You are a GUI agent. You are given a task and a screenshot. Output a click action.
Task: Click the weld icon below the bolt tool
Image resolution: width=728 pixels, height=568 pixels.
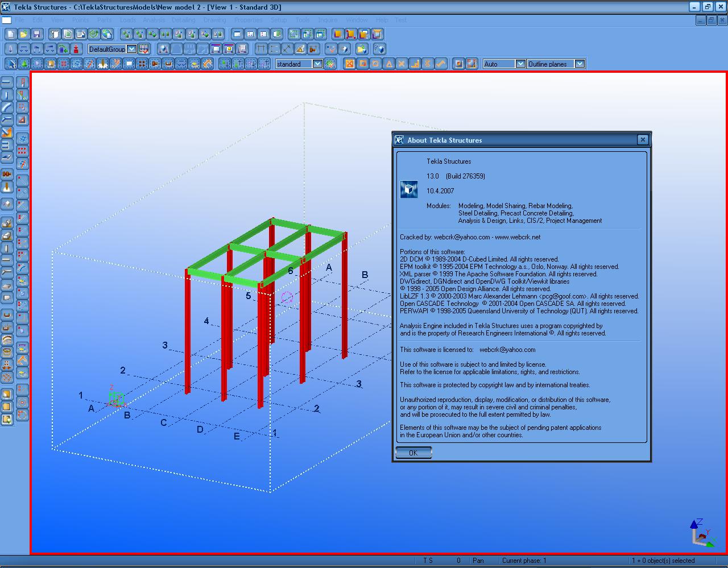click(6, 186)
